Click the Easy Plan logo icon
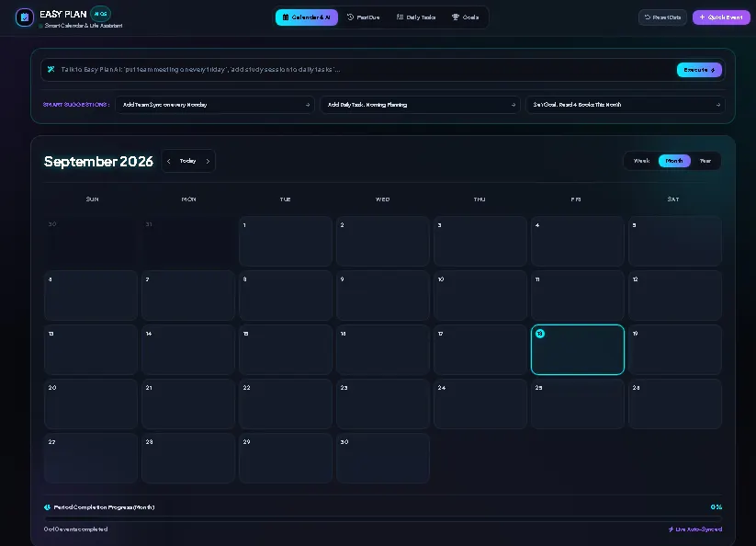The image size is (756, 546). tap(25, 17)
